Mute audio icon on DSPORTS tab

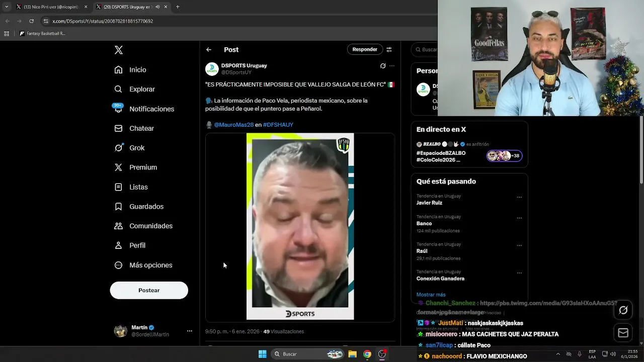pyautogui.click(x=157, y=7)
